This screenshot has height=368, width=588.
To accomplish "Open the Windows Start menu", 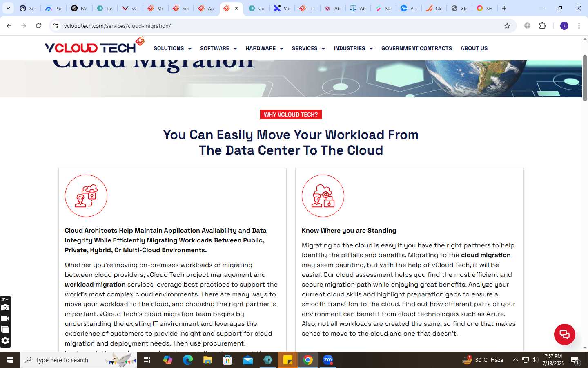I will click(x=10, y=360).
